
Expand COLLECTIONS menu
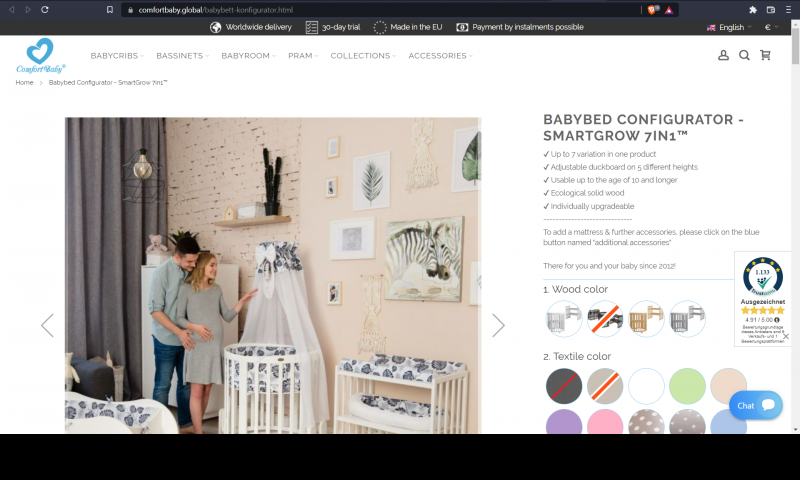(x=363, y=56)
